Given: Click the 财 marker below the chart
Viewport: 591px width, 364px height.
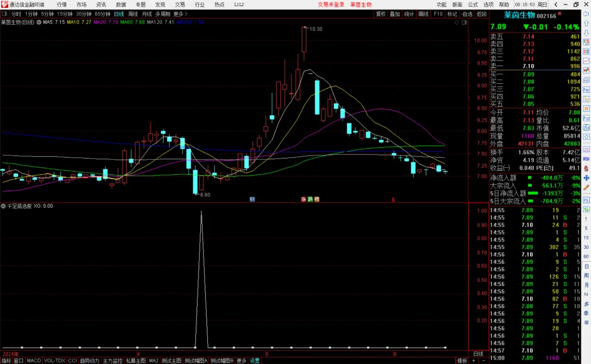Looking at the screenshot, I should [x=252, y=199].
